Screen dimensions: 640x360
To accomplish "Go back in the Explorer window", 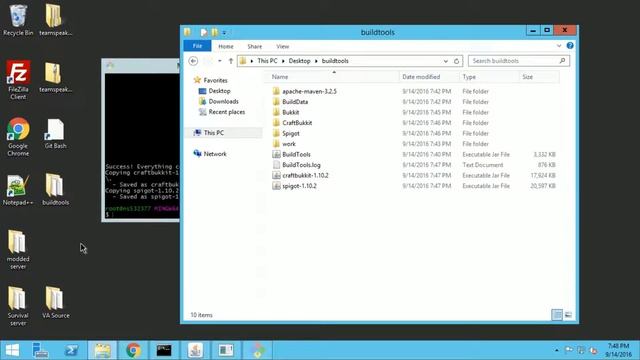I will pyautogui.click(x=193, y=61).
